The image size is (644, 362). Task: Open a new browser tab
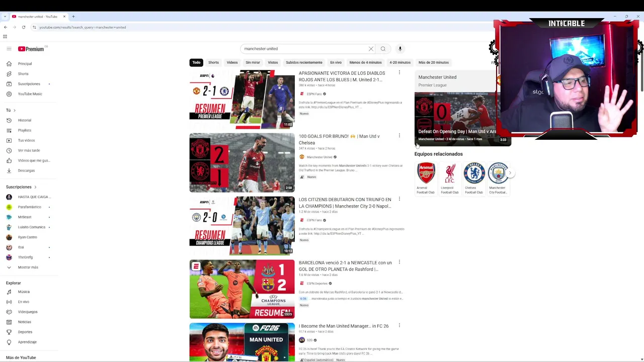pyautogui.click(x=73, y=17)
